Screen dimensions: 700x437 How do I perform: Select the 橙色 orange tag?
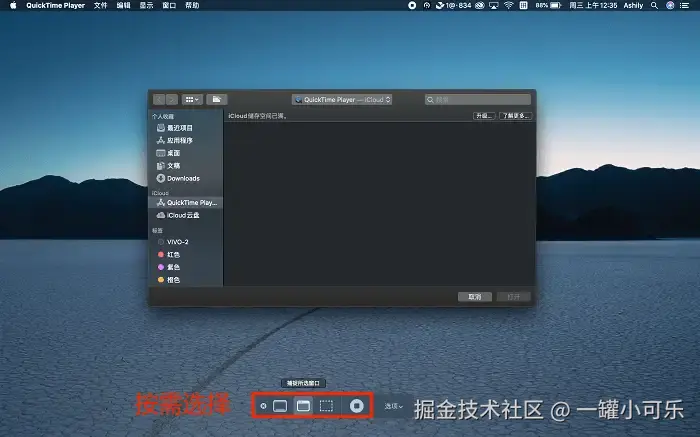(185, 279)
